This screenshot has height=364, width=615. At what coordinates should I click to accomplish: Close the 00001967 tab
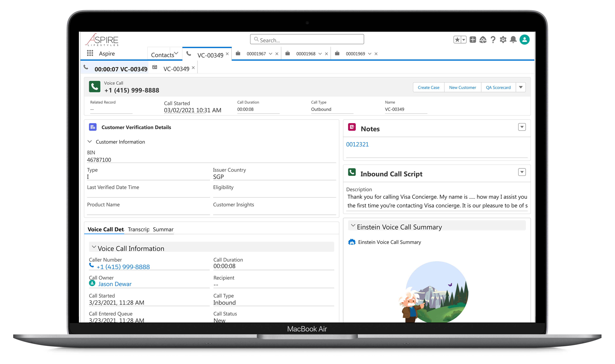277,54
